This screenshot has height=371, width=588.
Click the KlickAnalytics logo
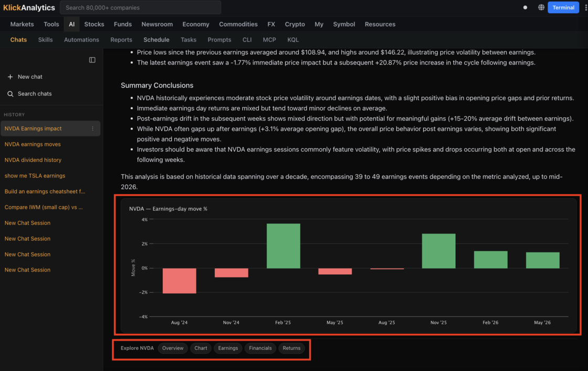(29, 7)
